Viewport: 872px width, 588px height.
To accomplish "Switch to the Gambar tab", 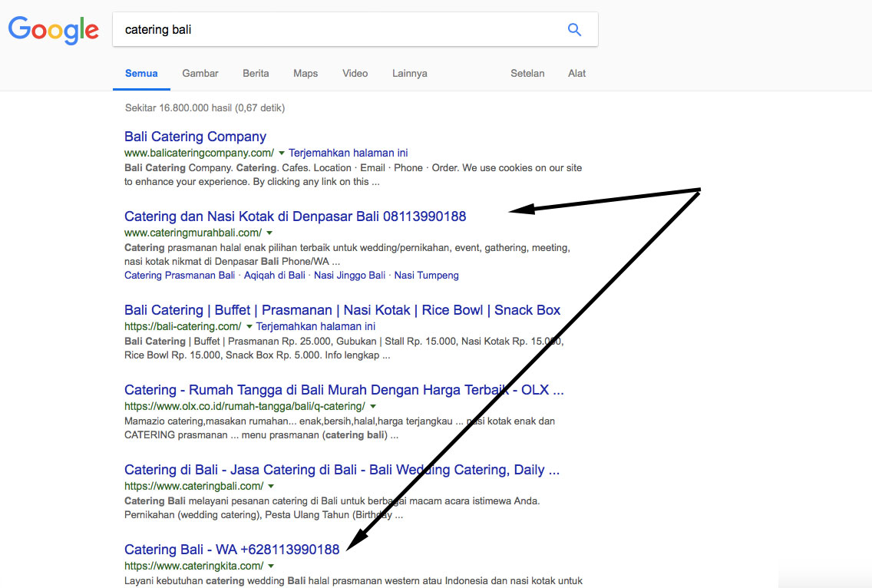I will pyautogui.click(x=200, y=74).
